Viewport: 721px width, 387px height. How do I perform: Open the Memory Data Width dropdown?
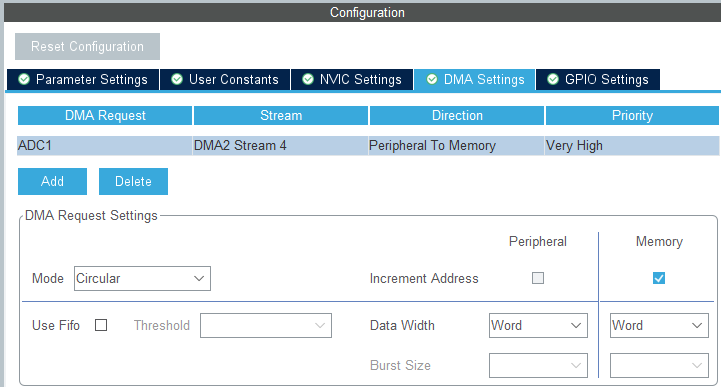pos(659,325)
